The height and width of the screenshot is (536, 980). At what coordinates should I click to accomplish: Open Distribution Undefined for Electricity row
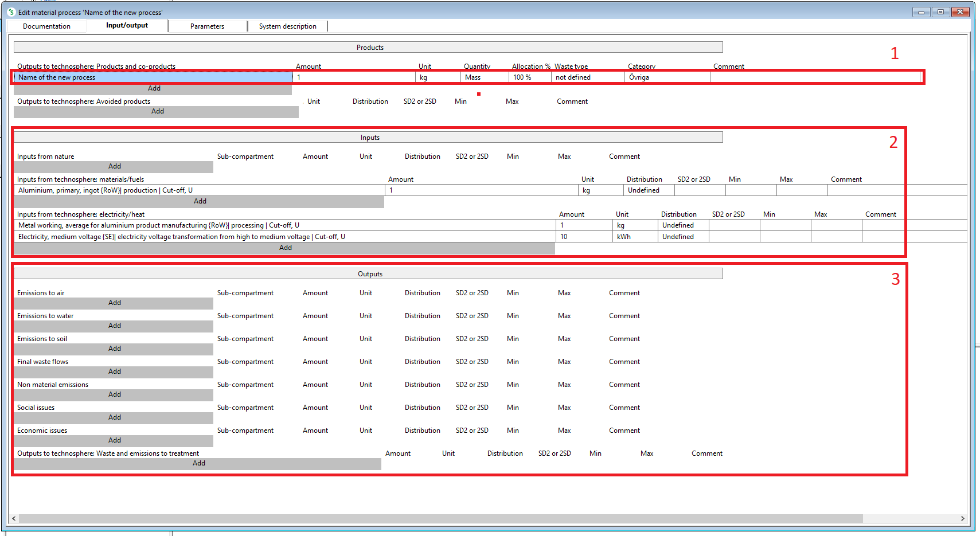pyautogui.click(x=683, y=237)
